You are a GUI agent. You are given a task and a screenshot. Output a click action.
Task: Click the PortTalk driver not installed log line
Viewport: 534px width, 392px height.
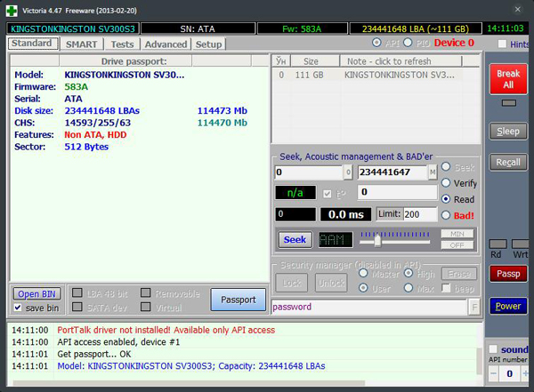coord(166,330)
